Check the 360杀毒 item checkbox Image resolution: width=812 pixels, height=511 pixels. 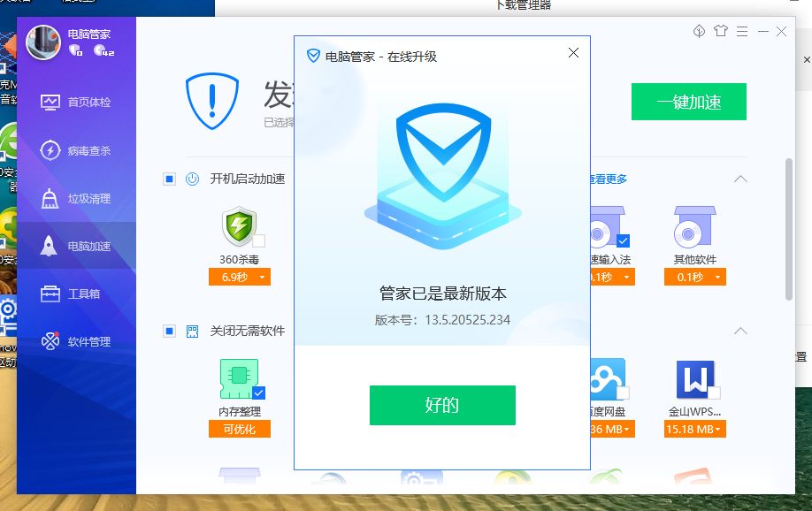(x=259, y=240)
